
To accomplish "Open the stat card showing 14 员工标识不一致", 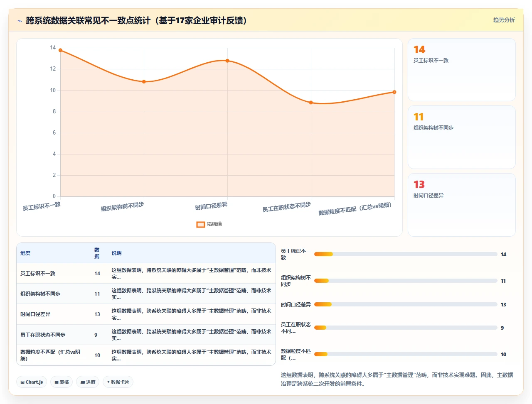I will [x=462, y=70].
